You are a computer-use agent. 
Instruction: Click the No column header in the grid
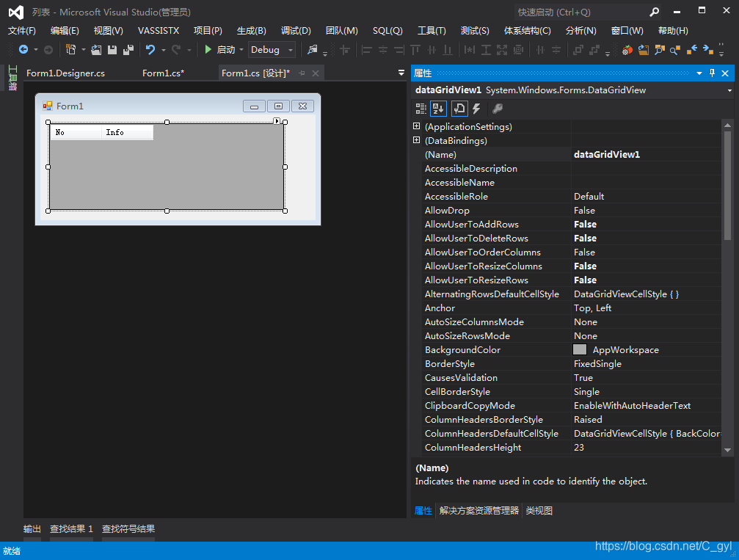(x=76, y=132)
